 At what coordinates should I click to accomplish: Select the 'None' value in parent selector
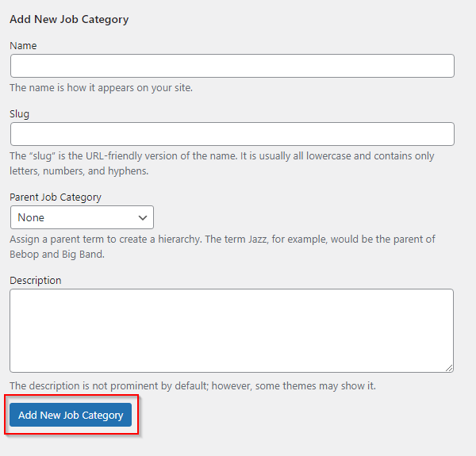pos(31,217)
